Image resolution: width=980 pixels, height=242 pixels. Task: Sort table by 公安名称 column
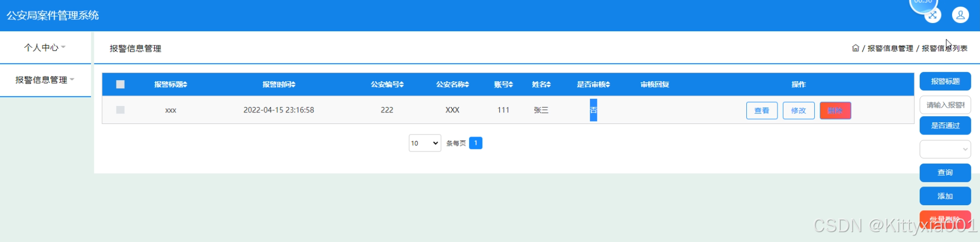click(x=452, y=85)
